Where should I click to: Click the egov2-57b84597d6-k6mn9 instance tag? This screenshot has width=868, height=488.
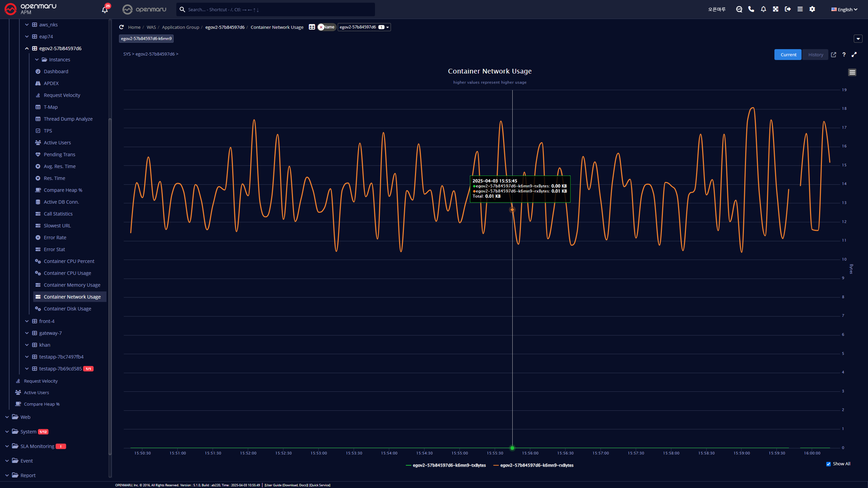click(146, 39)
